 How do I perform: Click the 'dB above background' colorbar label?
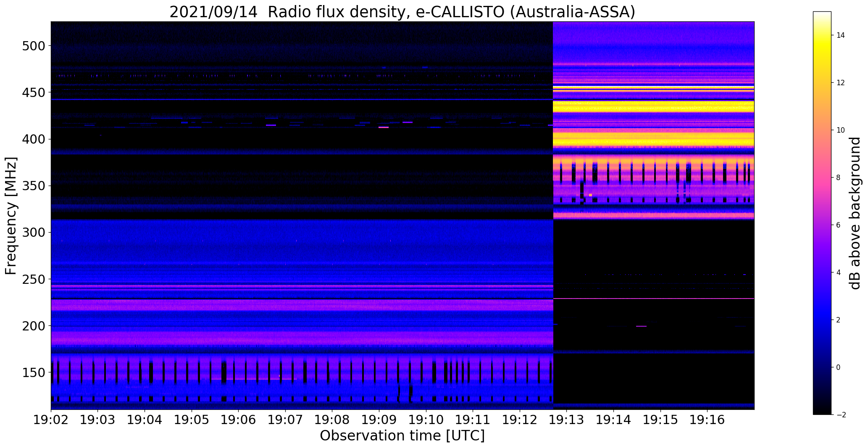855,213
